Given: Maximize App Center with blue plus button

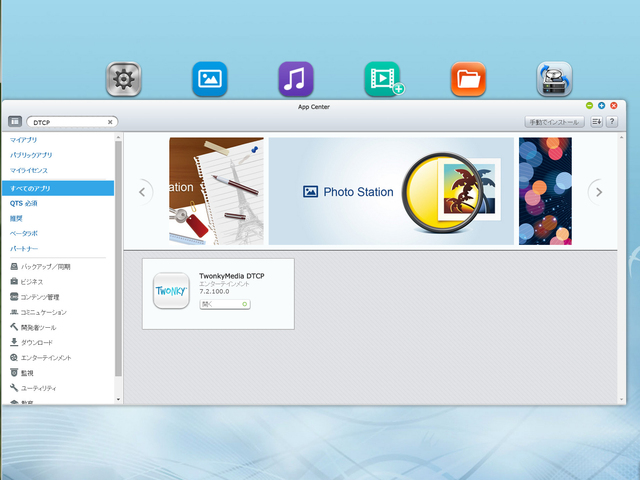Looking at the screenshot, I should click(x=601, y=106).
